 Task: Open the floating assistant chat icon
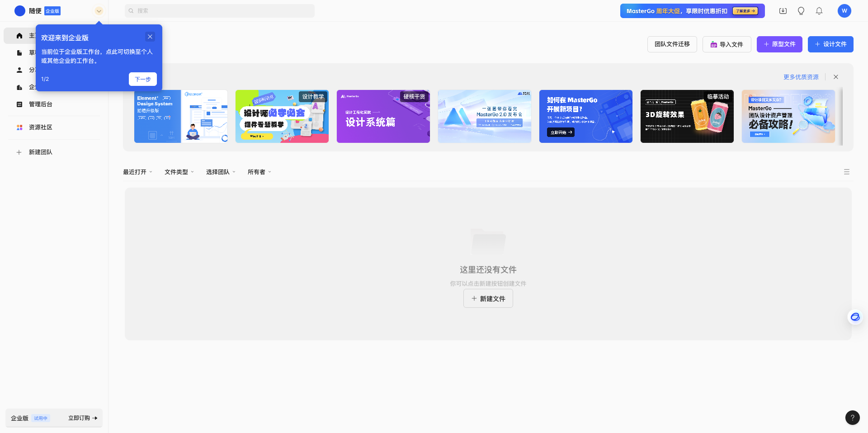point(855,317)
